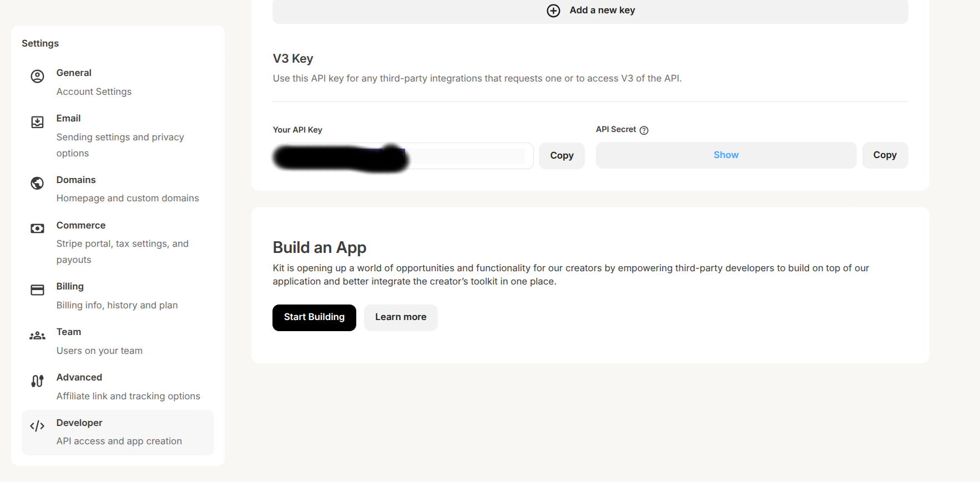This screenshot has width=980, height=482.
Task: Copy the API Secret
Action: pos(885,155)
